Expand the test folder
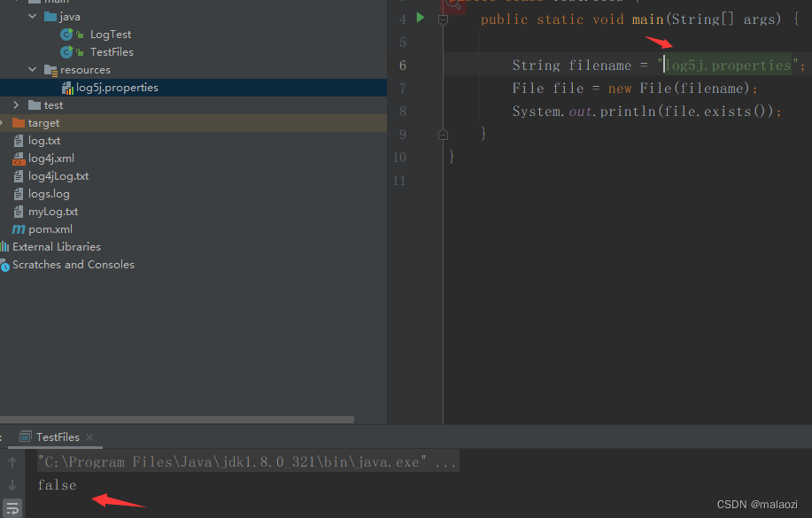 pos(15,104)
